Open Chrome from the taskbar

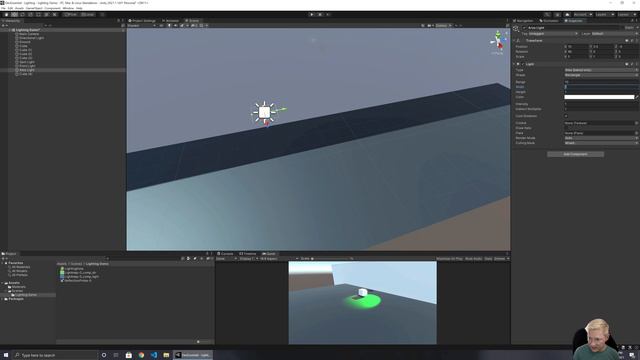click(x=141, y=355)
